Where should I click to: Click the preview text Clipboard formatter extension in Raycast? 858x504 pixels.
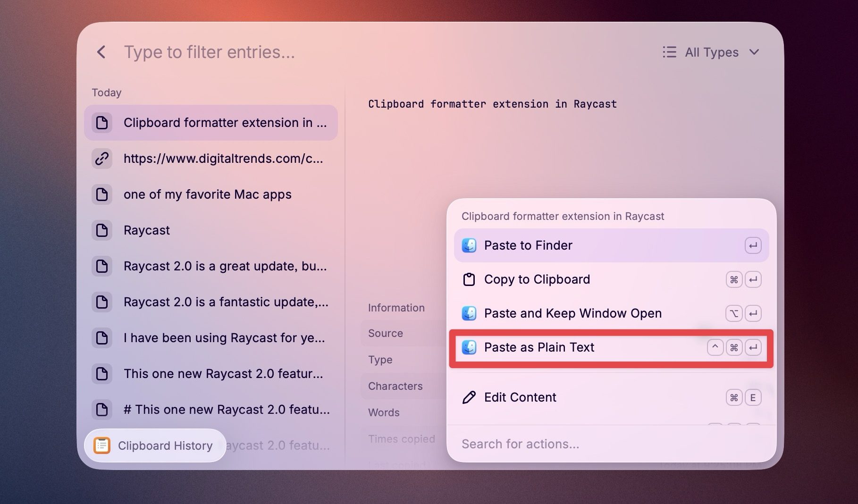tap(492, 104)
